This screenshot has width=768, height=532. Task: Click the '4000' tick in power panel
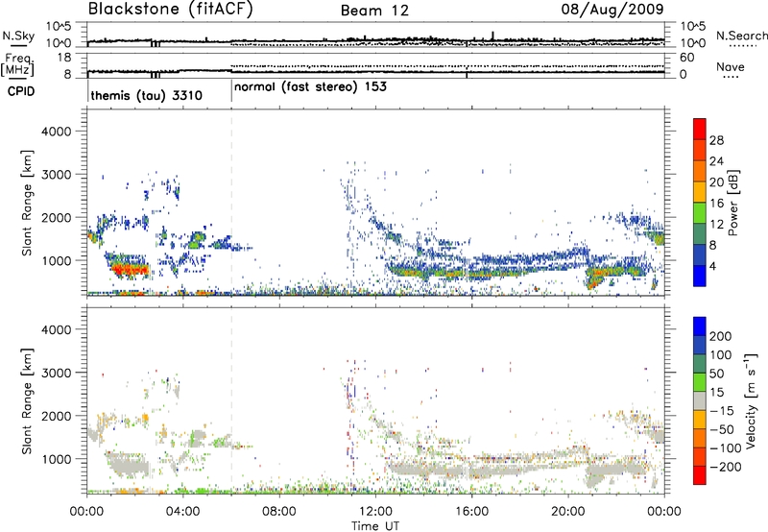(x=57, y=132)
